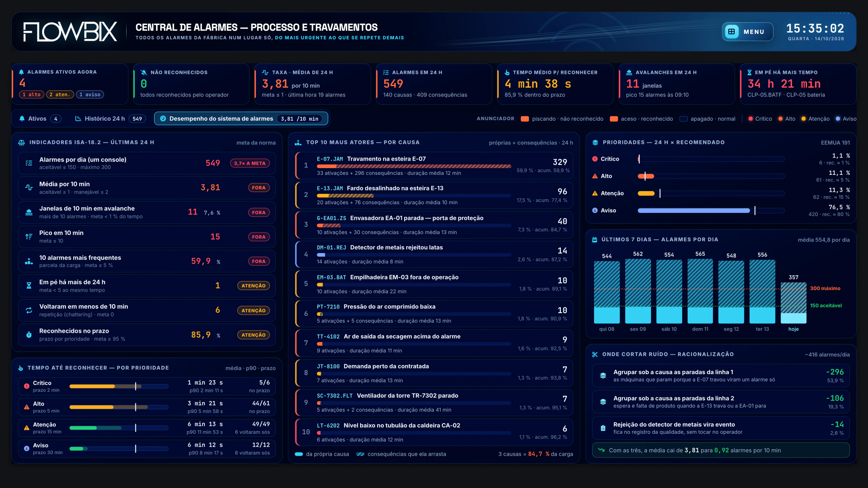The image size is (868, 488).
Task: Click the calendar icon beside Últimos 7 Dias
Action: (x=594, y=240)
